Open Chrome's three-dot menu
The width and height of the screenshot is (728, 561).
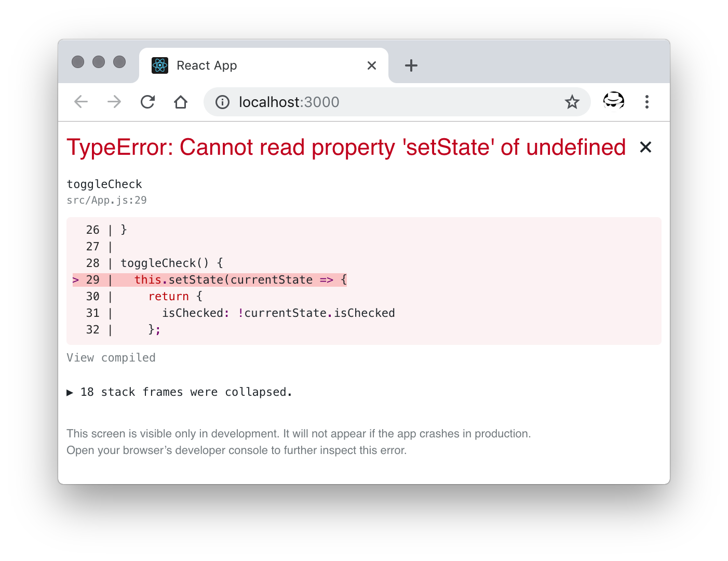point(646,102)
